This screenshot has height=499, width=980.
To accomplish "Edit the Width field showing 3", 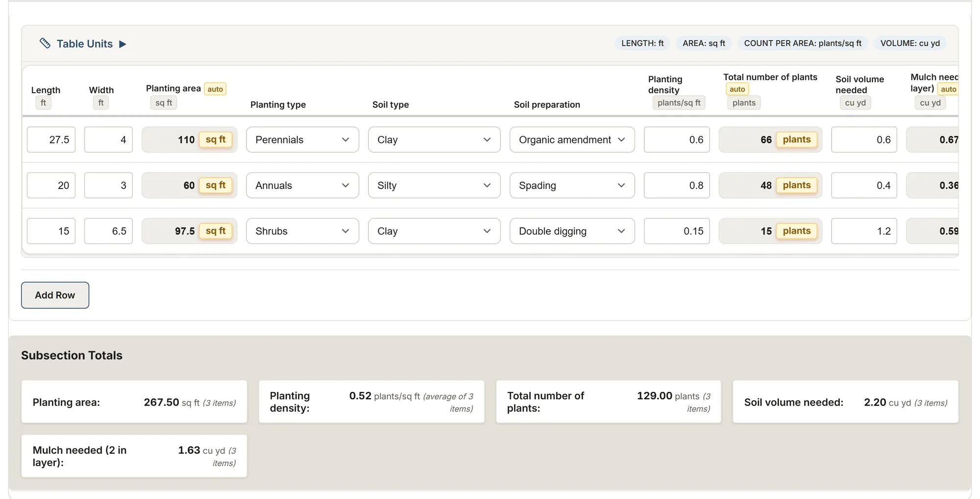I will tap(108, 185).
